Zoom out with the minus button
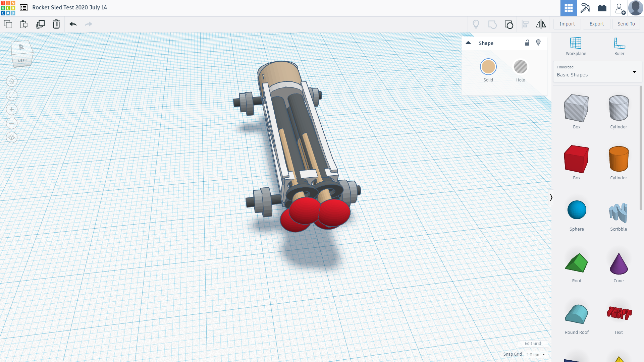This screenshot has width=644, height=362. click(12, 123)
